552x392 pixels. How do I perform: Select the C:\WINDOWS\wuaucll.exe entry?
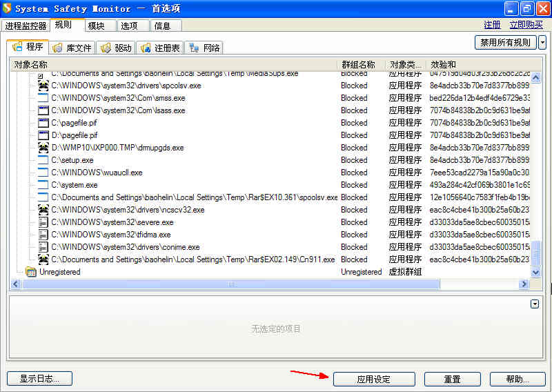[97, 173]
